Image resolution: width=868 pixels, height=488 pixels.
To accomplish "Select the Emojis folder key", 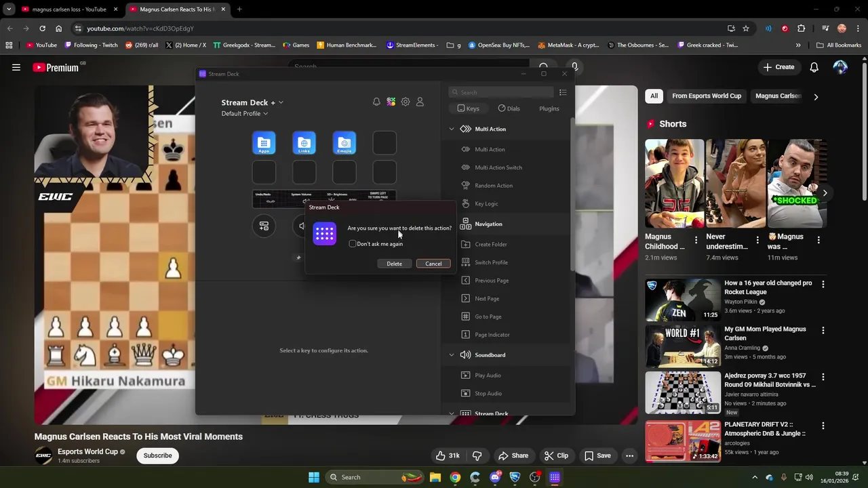I will click(x=344, y=143).
